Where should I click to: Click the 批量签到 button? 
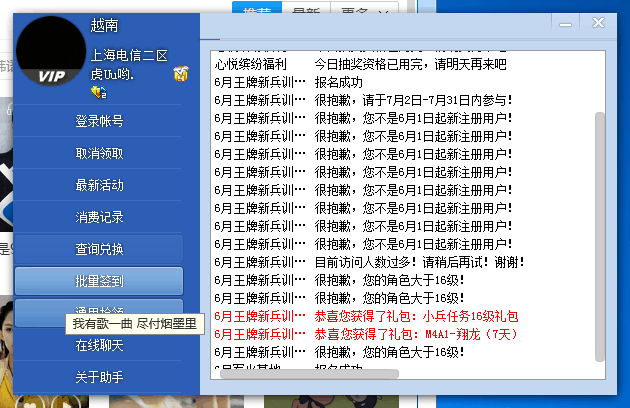pyautogui.click(x=99, y=281)
